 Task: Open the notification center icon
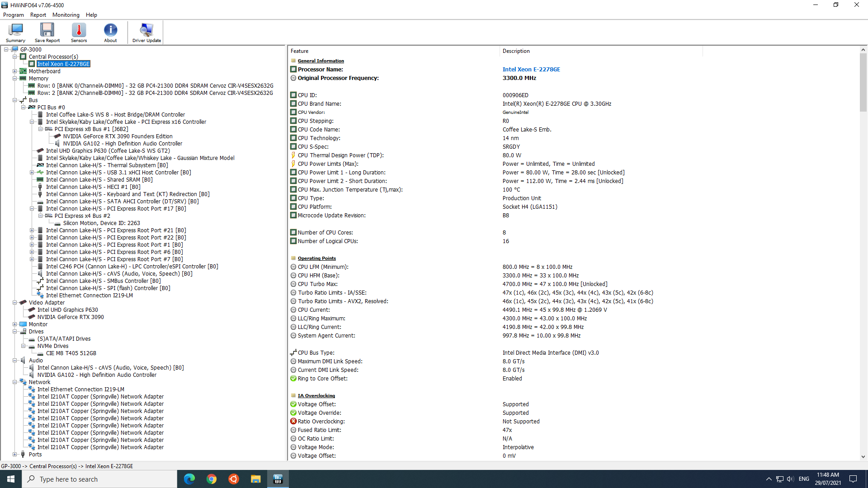point(853,479)
